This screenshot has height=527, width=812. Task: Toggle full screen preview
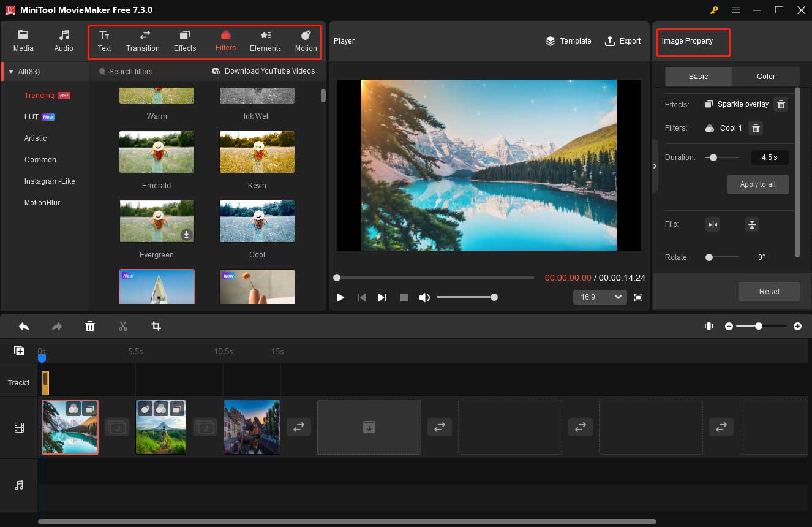638,297
